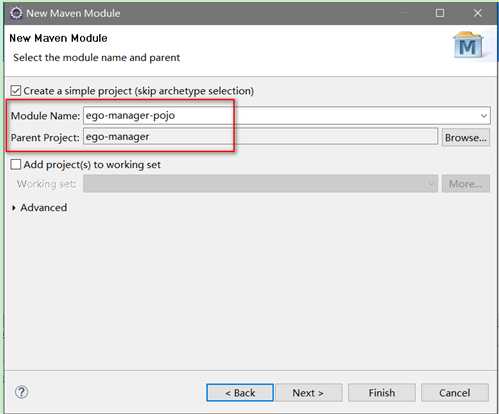The height and width of the screenshot is (414, 499).
Task: Click the Browse... button for parent project
Action: 466,137
